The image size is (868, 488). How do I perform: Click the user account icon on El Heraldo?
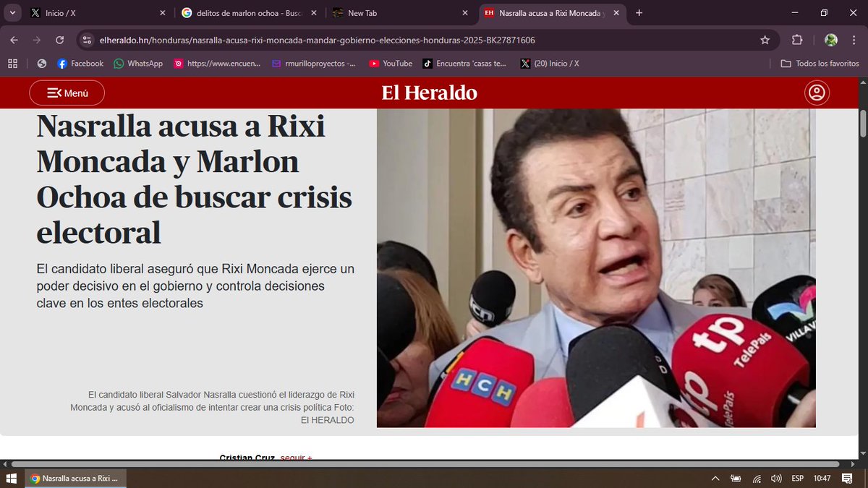817,93
